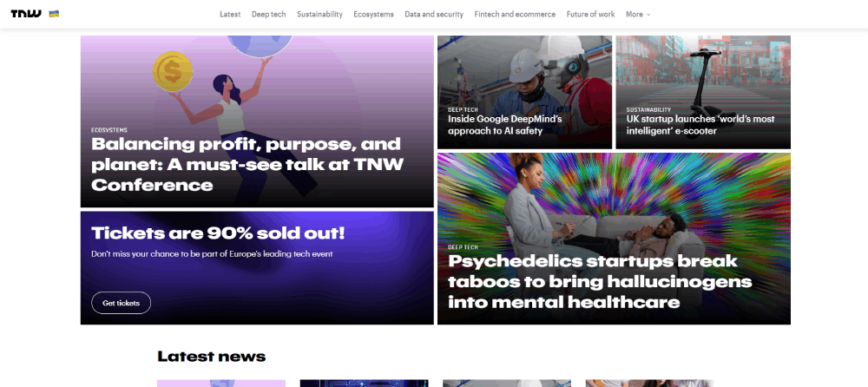This screenshot has width=868, height=387.
Task: Click the Get tickets button
Action: (122, 303)
